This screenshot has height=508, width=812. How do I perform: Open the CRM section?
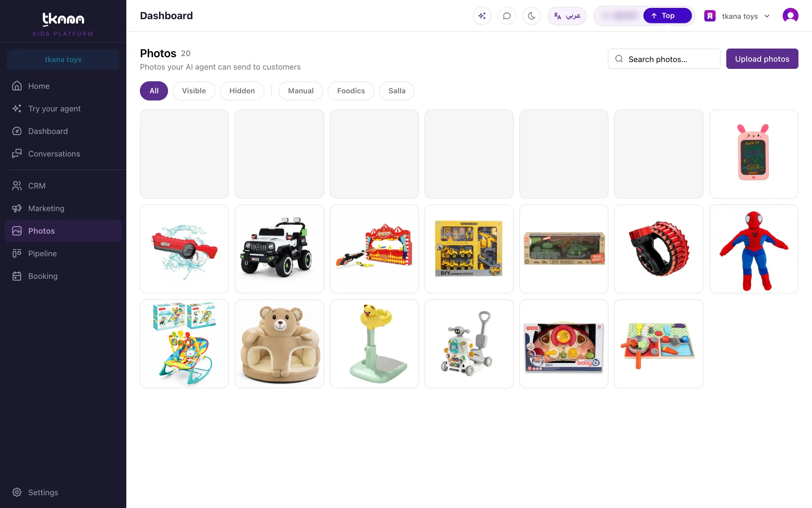[x=63, y=186]
